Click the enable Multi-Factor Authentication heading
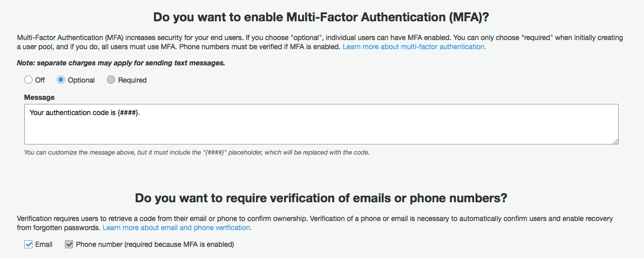Image resolution: width=644 pixels, height=258 pixels. tap(321, 17)
